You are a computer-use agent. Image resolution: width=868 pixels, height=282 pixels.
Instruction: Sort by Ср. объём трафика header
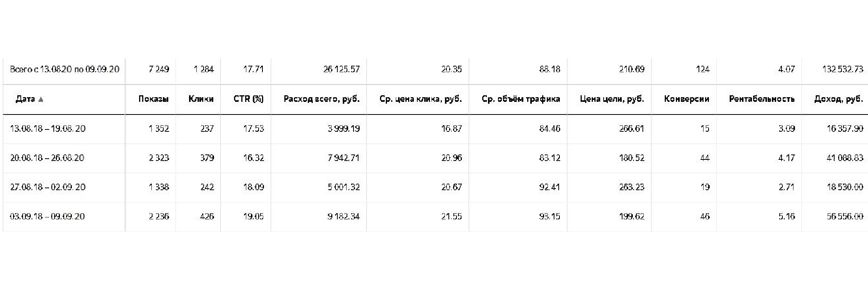click(x=521, y=99)
